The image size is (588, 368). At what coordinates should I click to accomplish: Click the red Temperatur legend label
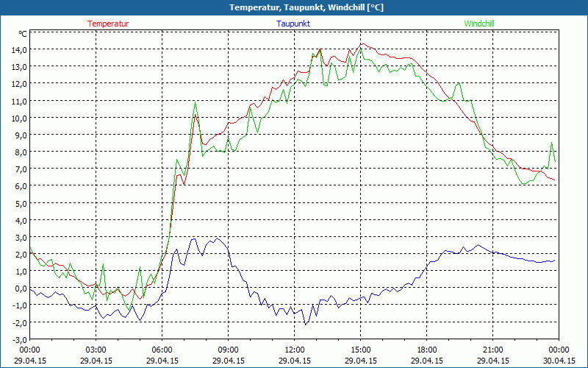coord(108,24)
